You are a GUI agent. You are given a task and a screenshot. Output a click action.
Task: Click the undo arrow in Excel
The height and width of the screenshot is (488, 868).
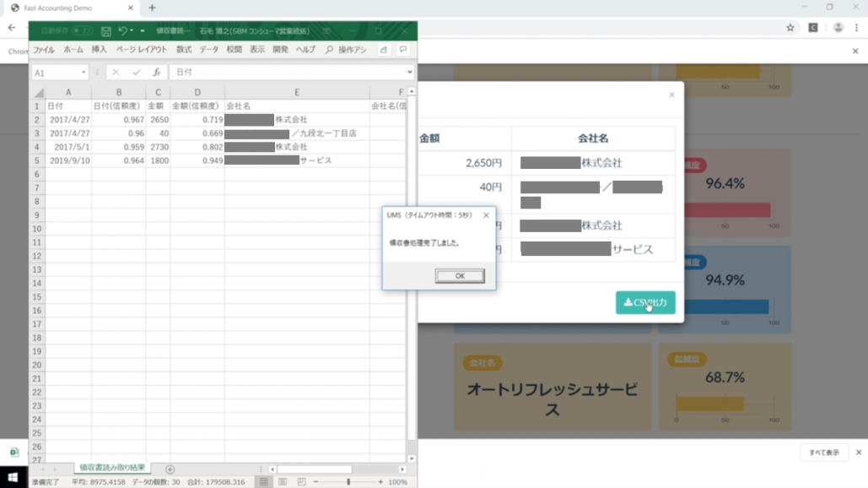pyautogui.click(x=122, y=31)
